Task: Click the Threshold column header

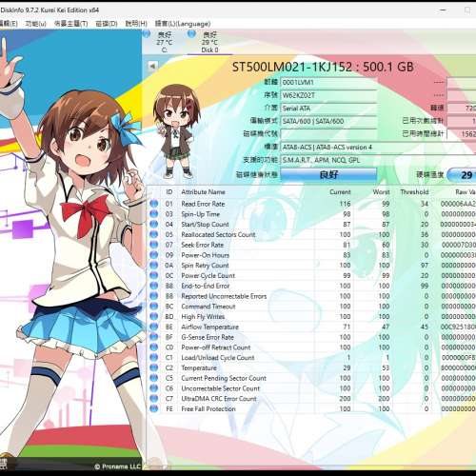Action: click(414, 192)
